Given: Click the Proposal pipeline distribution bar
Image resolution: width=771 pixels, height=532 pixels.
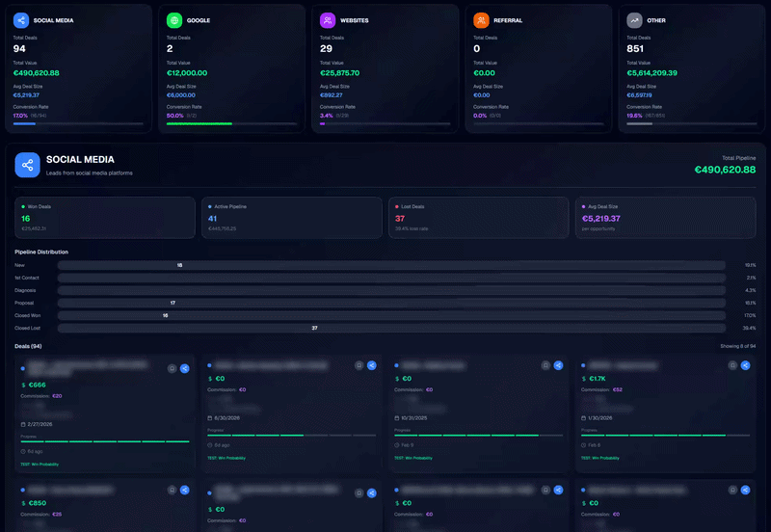Looking at the screenshot, I should [391, 303].
